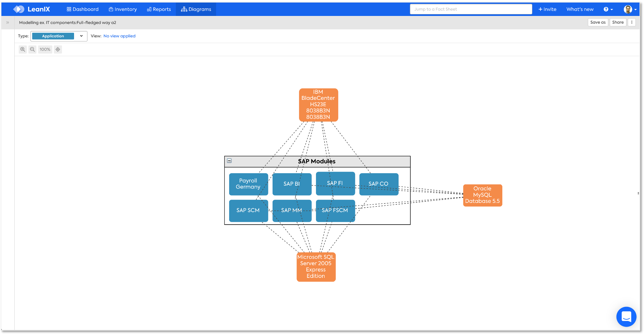Select the SAP SCM node
The height and width of the screenshot is (334, 644).
[x=248, y=211]
